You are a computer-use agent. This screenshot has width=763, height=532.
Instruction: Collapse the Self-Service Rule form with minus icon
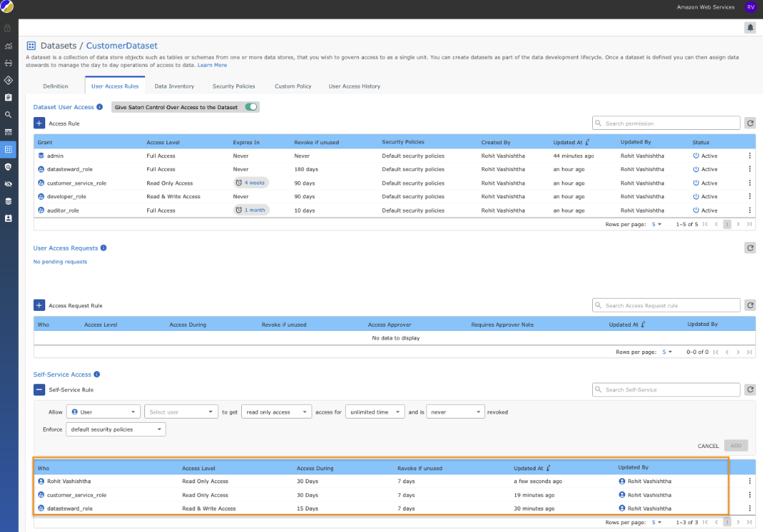coord(39,390)
